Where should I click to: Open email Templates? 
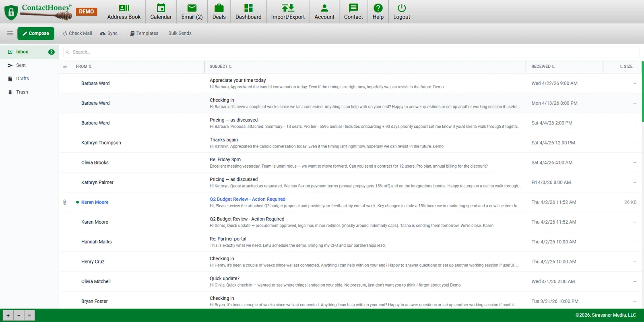[x=144, y=33]
